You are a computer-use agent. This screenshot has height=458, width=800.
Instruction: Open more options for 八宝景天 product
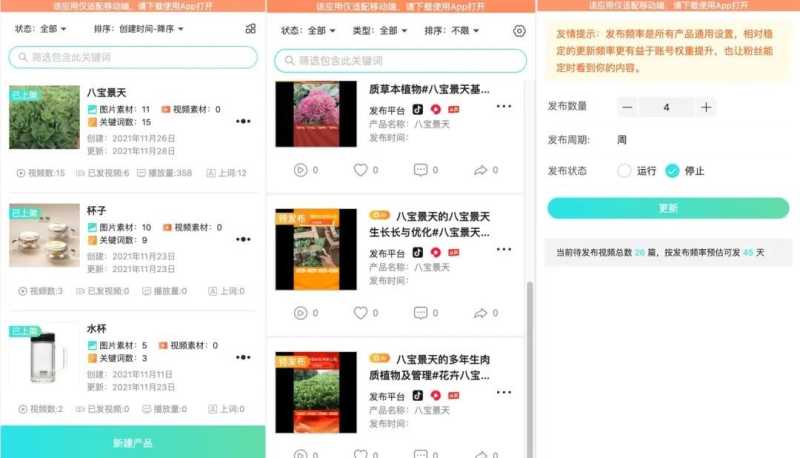click(243, 121)
